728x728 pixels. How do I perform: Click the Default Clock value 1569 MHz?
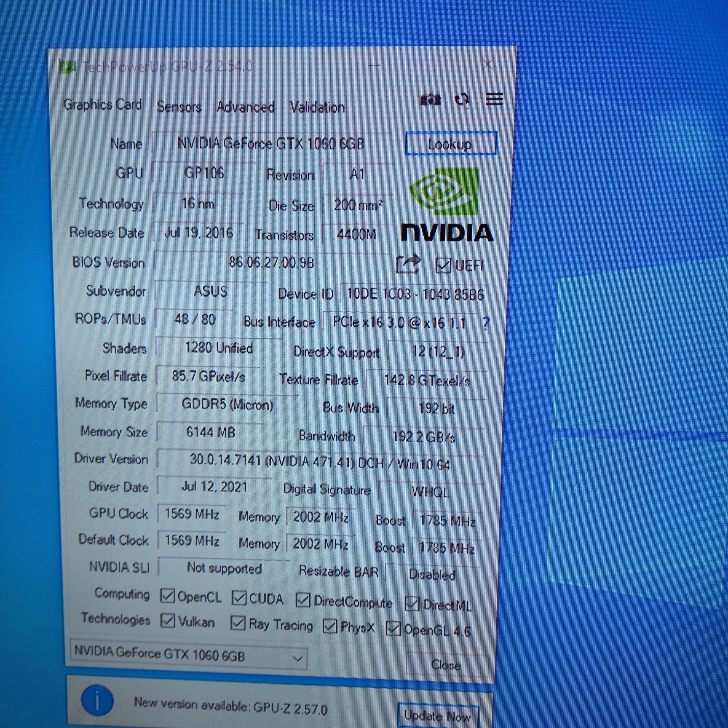click(x=192, y=541)
